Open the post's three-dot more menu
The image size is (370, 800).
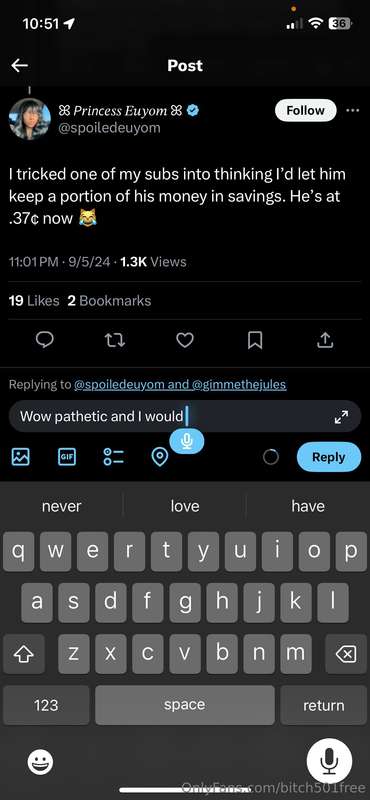353,110
